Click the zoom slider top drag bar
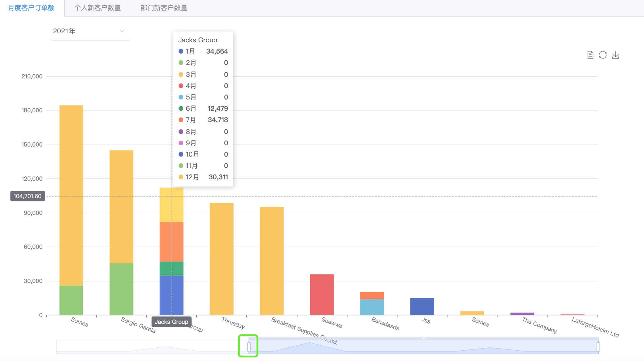Image resolution: width=644 pixels, height=361 pixels. 423,338
